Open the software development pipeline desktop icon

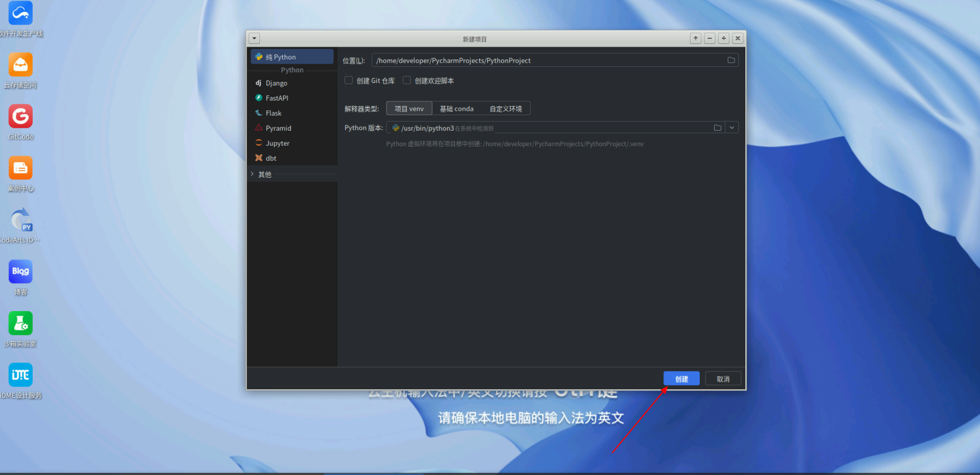tap(20, 13)
